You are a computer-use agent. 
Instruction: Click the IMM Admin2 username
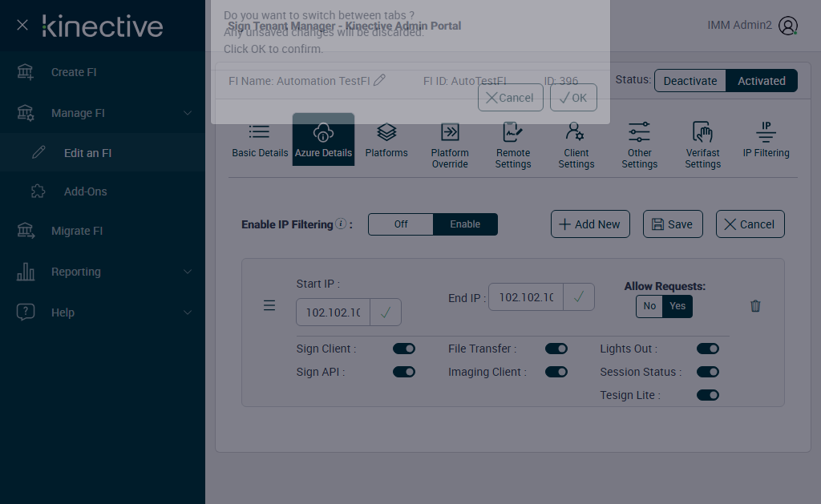point(739,25)
